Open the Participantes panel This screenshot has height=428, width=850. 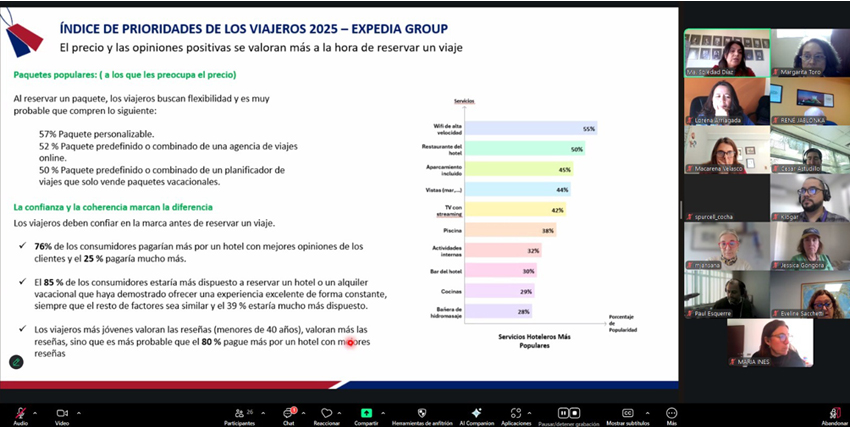point(238,413)
